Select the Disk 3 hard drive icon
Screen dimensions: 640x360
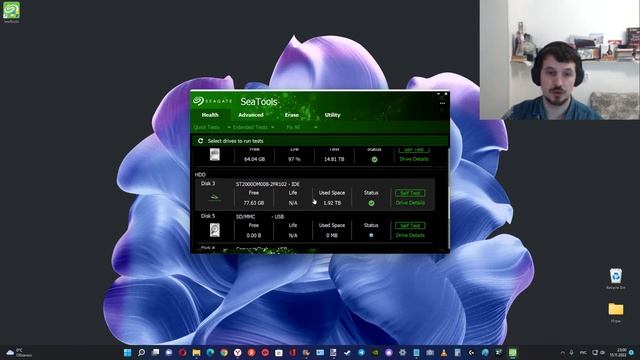coord(215,198)
